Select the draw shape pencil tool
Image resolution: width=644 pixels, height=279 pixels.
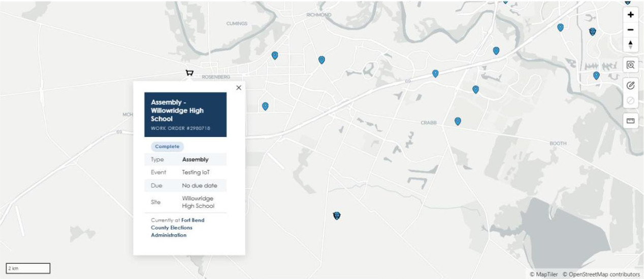tap(630, 86)
